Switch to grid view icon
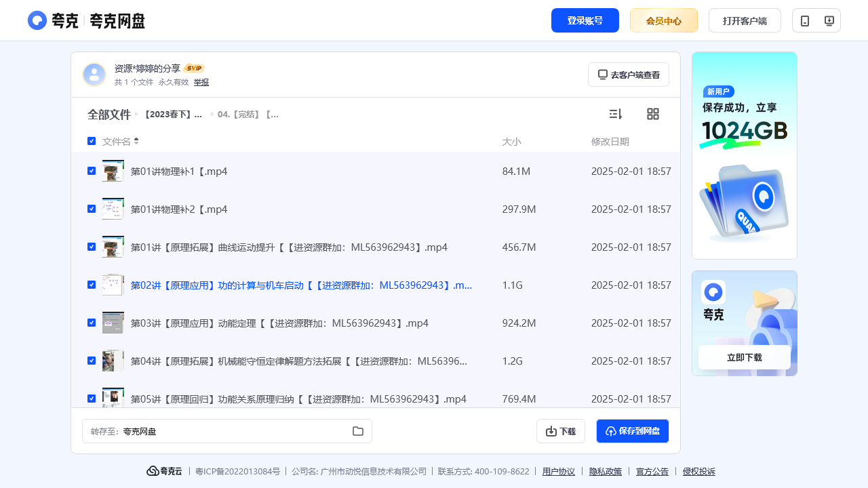868x488 pixels. point(653,114)
